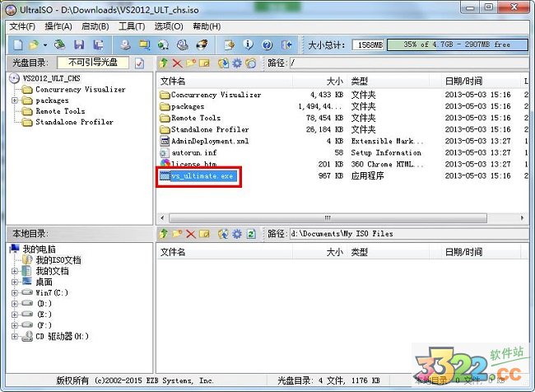Click the right scroll arrow of disc file list
The image size is (535, 392).
522,218
